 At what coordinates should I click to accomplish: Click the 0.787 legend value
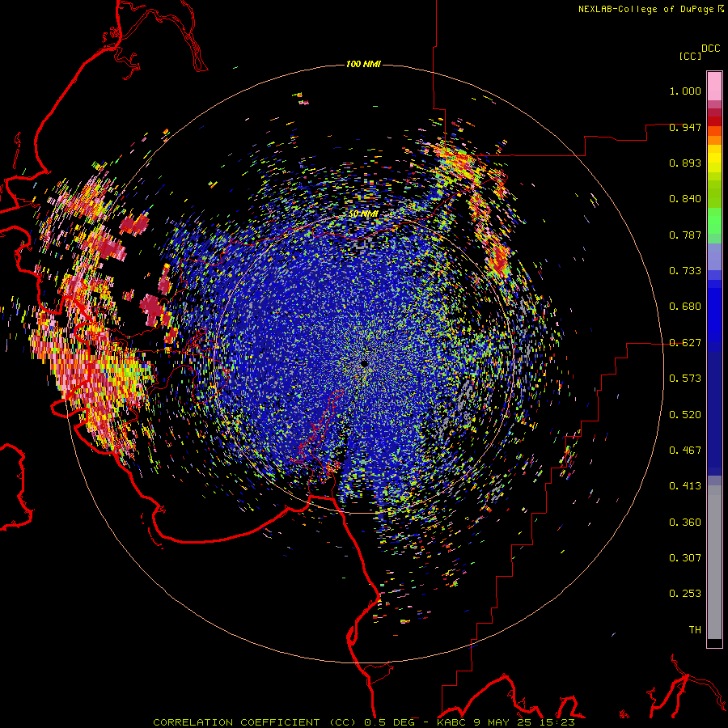pyautogui.click(x=685, y=235)
